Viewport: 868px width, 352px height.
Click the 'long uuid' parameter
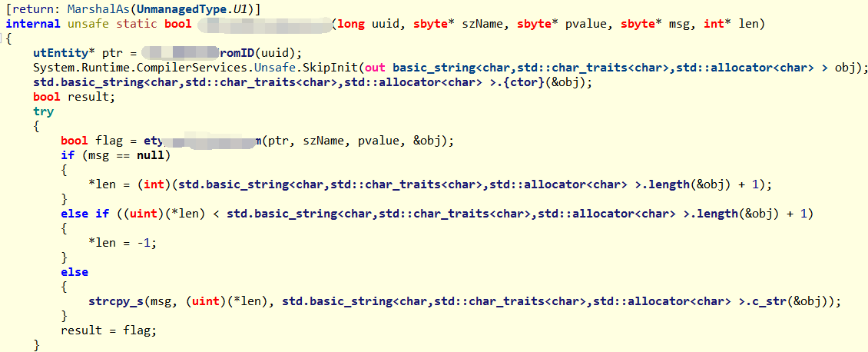click(x=368, y=24)
